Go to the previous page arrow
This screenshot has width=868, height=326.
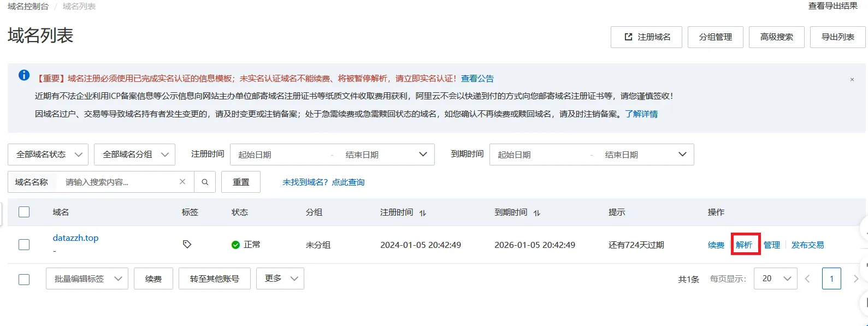pos(807,279)
